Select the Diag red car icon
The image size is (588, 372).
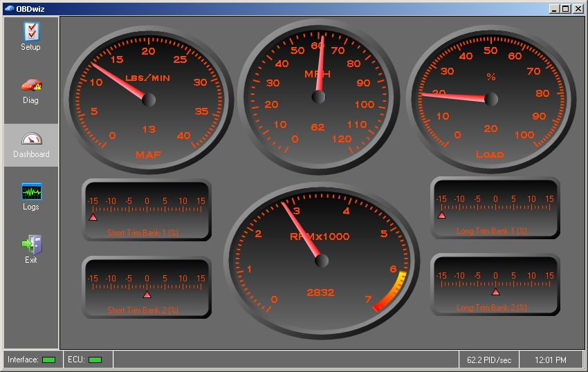(x=32, y=85)
